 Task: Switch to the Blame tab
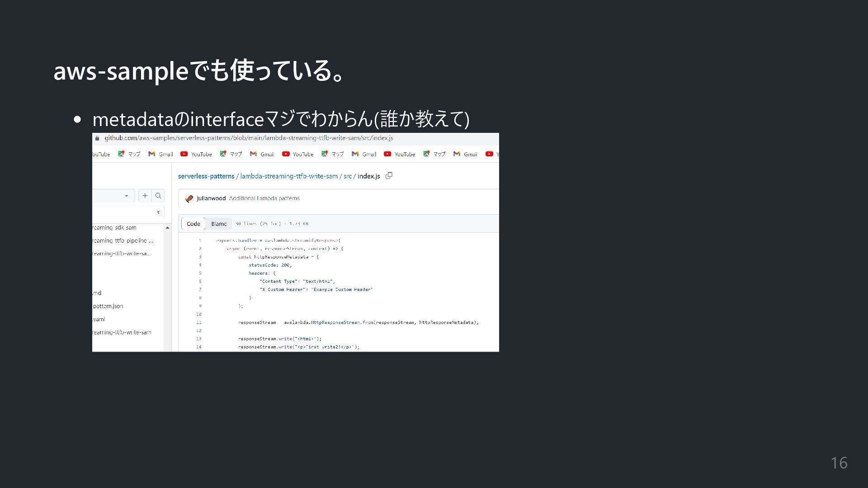click(219, 224)
